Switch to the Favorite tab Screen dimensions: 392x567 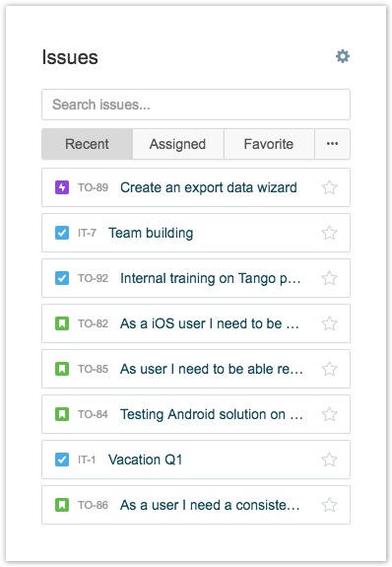coord(269,144)
